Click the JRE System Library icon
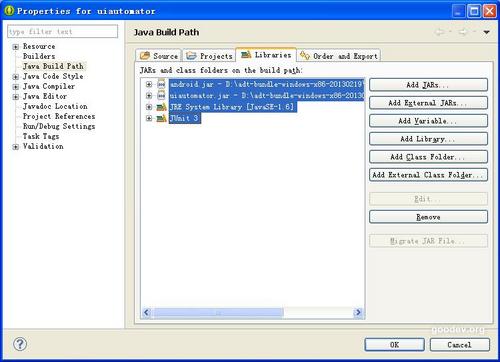 pos(161,107)
